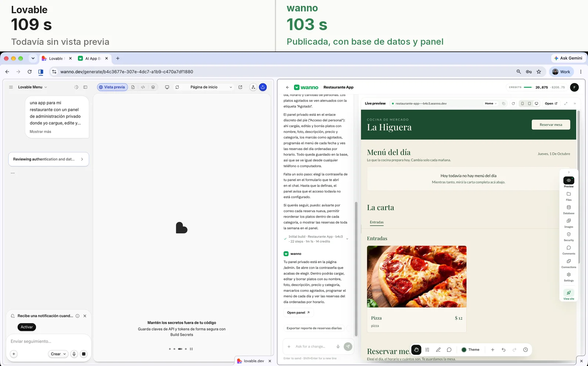Open wanno Connections sidebar item

569,263
